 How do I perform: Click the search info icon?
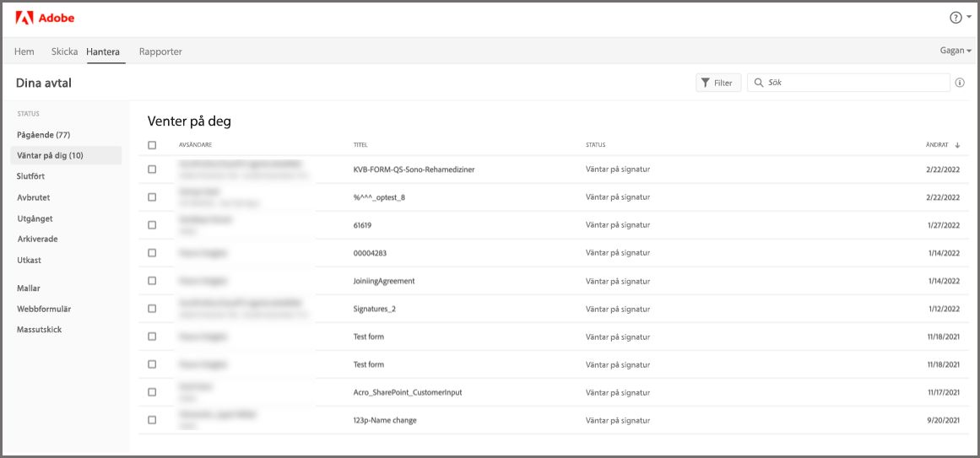click(960, 83)
